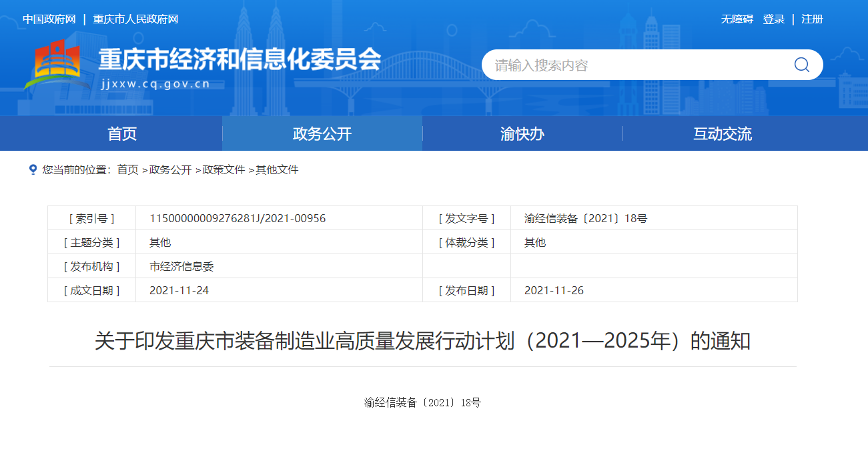Go to the 互动交流 tab
This screenshot has height=455, width=868.
pyautogui.click(x=723, y=133)
